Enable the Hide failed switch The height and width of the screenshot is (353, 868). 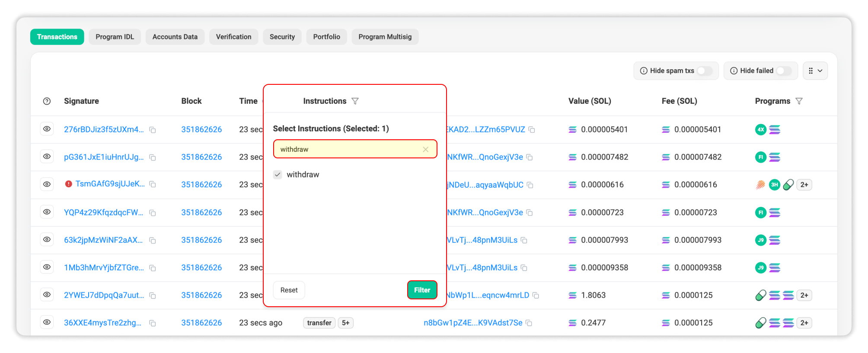[783, 71]
